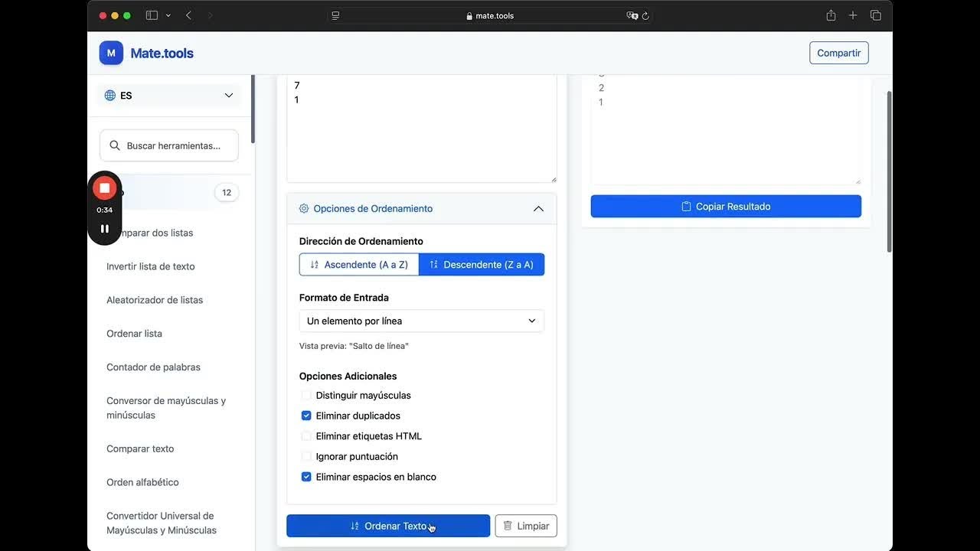The width and height of the screenshot is (980, 551).
Task: Click the Limpiar button
Action: click(x=526, y=526)
